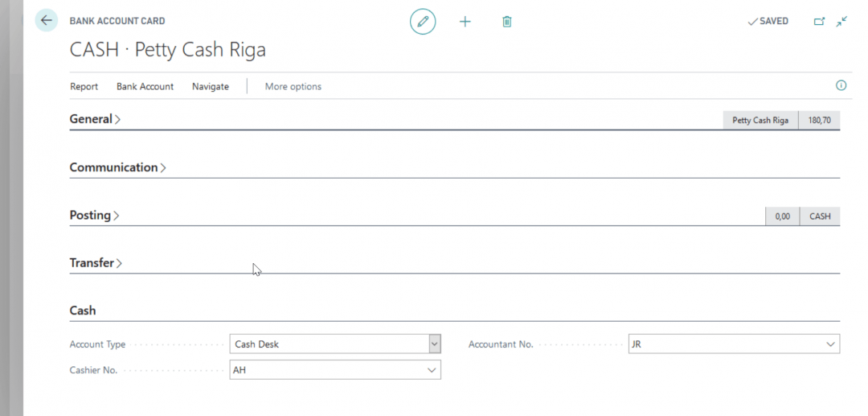This screenshot has width=868, height=416.
Task: Click the plus icon to create new
Action: (465, 22)
